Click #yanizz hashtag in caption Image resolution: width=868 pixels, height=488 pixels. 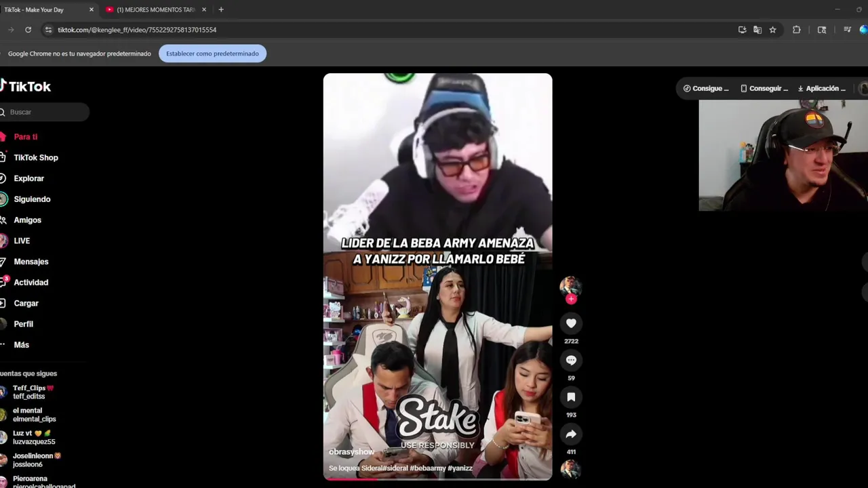pos(460,468)
